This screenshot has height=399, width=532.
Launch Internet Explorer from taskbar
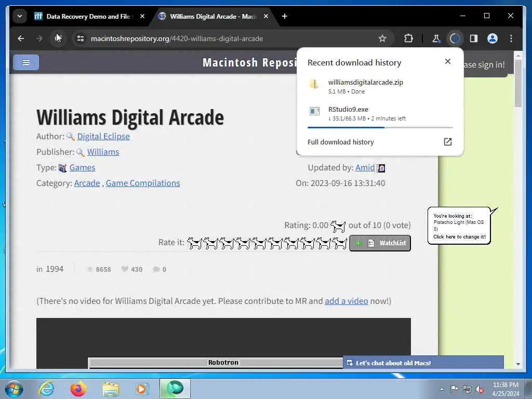click(46, 389)
